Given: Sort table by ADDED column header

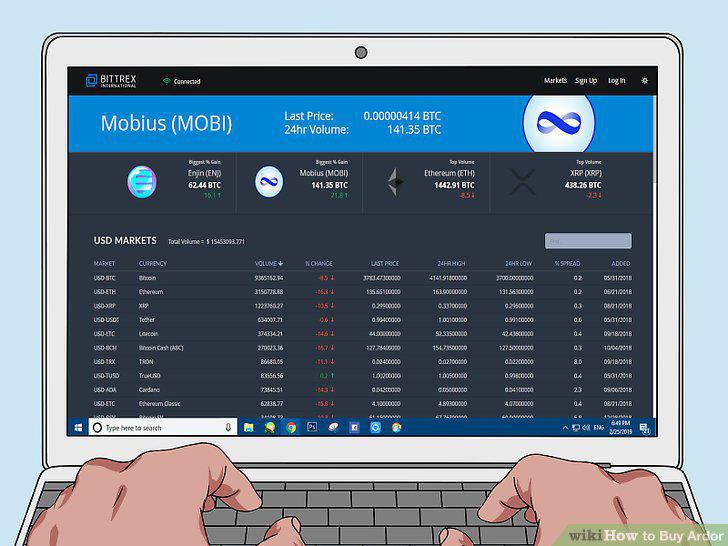Looking at the screenshot, I should tap(621, 263).
